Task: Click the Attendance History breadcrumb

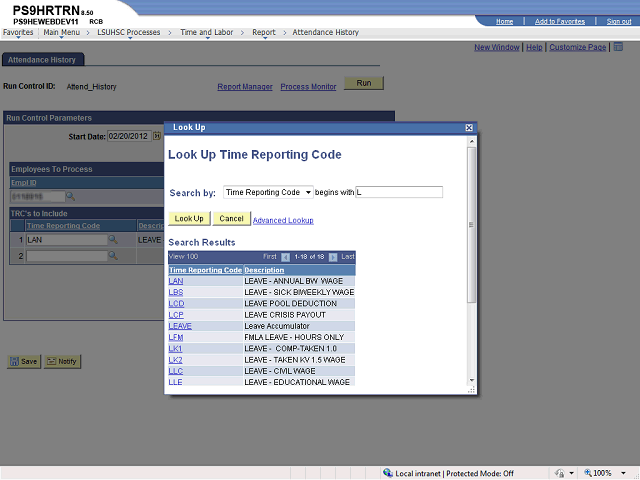Action: coord(325,32)
